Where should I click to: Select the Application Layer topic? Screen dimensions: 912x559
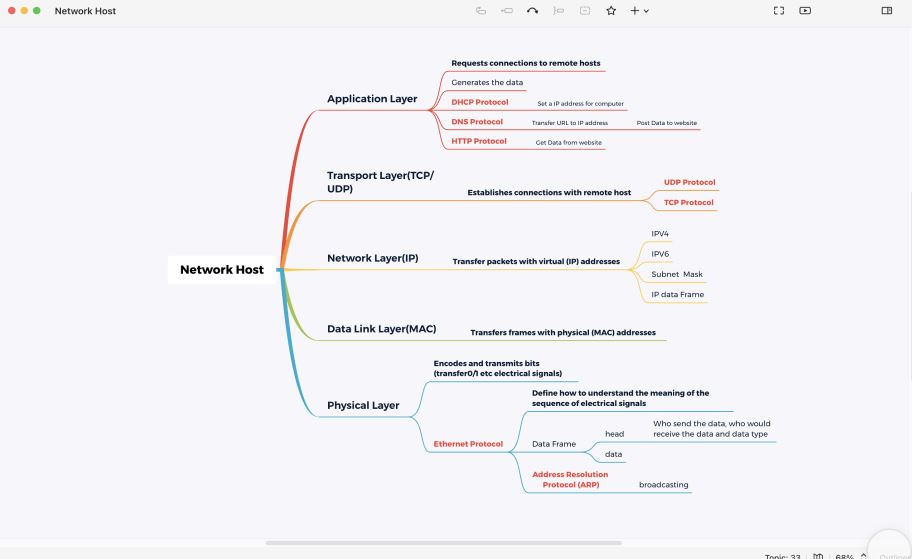point(372,99)
